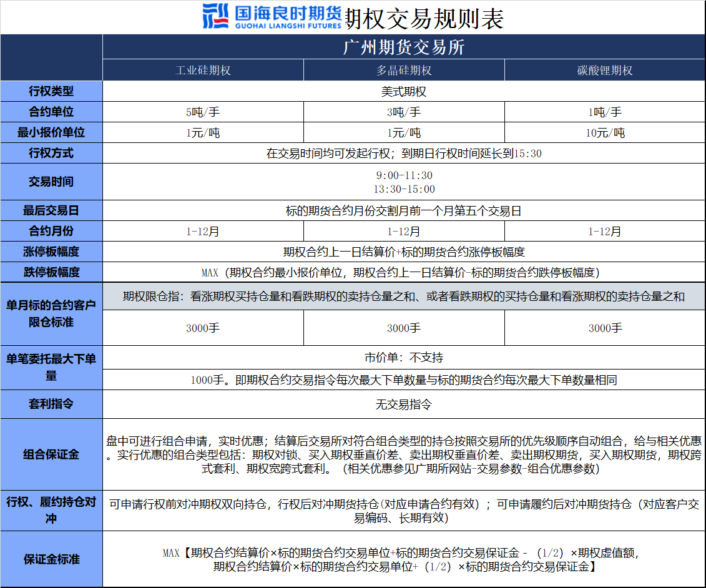The height and width of the screenshot is (588, 706).
Task: Click the 美式期权 cell
Action: [404, 91]
